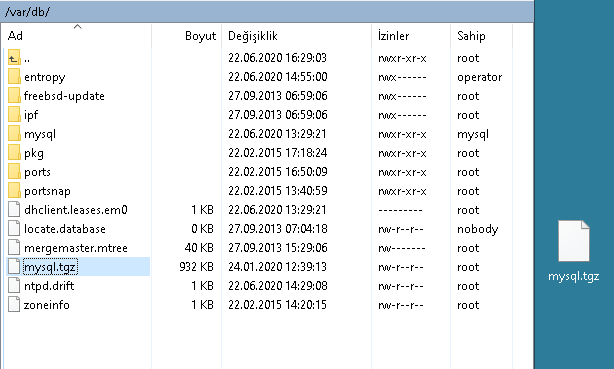Select the ipf folder name
This screenshot has height=369, width=614.
pos(31,115)
